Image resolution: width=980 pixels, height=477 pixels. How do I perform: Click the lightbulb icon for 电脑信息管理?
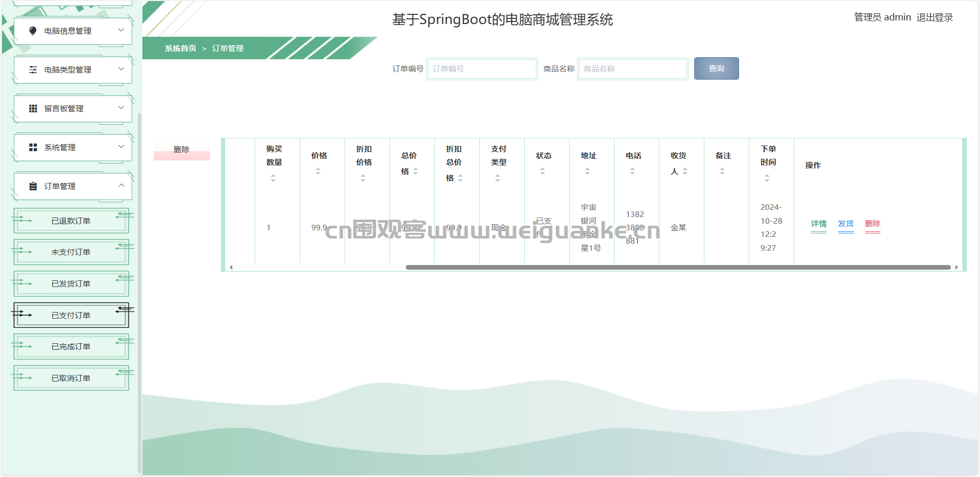pyautogui.click(x=33, y=31)
